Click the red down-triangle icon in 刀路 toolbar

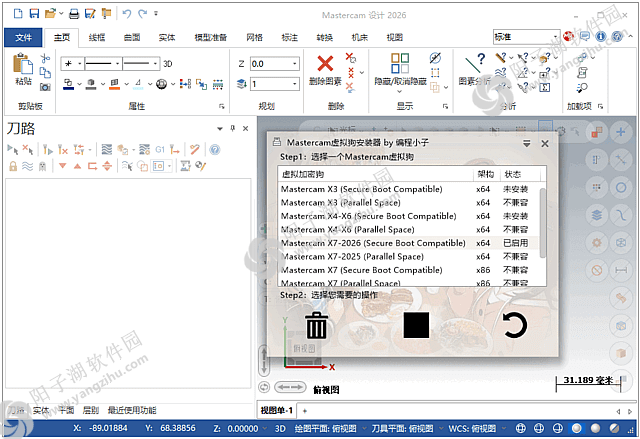(62, 166)
